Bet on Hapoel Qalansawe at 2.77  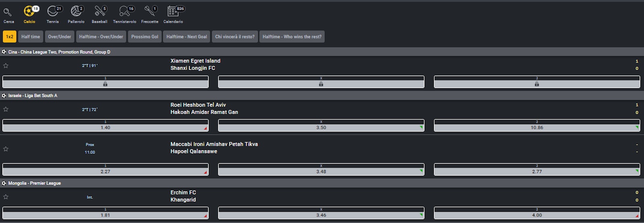[537, 170]
